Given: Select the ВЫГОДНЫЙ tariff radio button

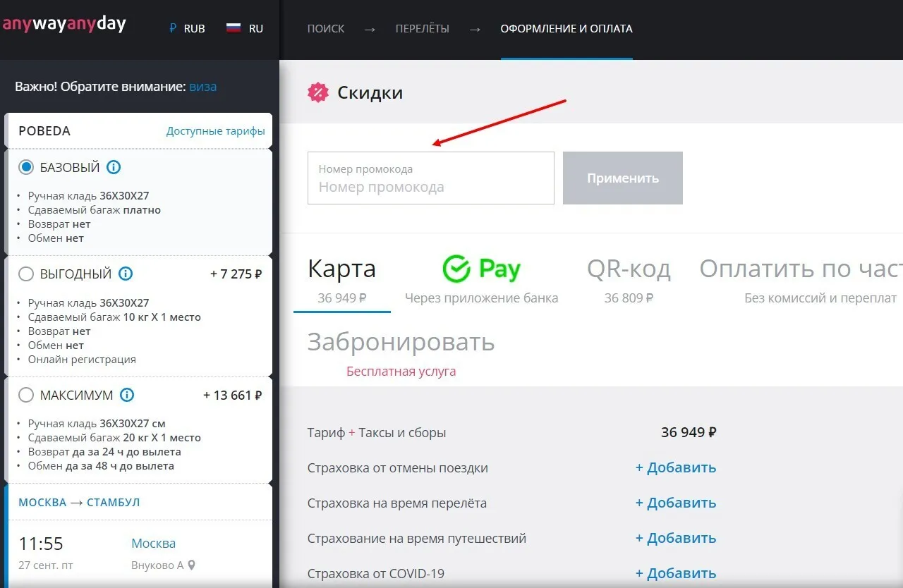Looking at the screenshot, I should tap(26, 274).
